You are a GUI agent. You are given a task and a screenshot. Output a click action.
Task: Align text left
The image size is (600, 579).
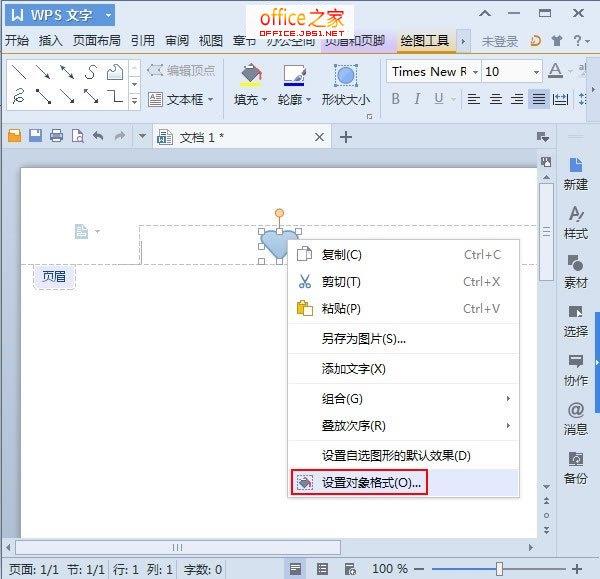point(474,99)
